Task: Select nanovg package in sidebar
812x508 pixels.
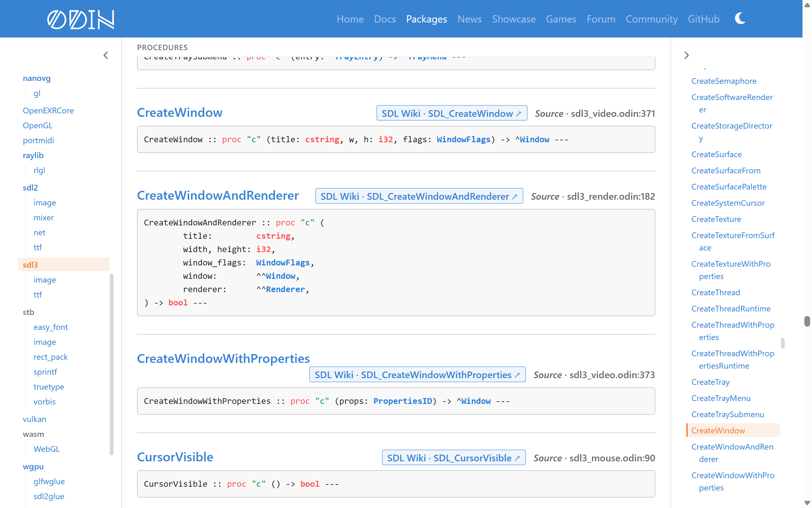Action: [x=36, y=78]
